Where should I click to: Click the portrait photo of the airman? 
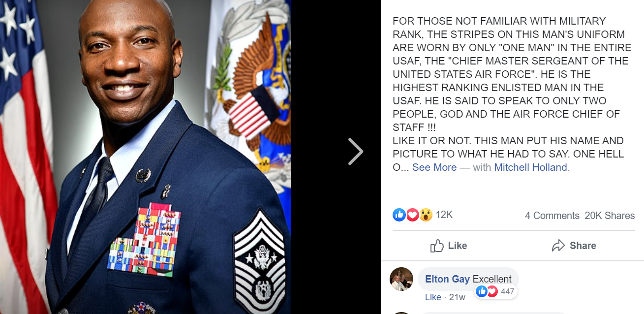(x=145, y=157)
